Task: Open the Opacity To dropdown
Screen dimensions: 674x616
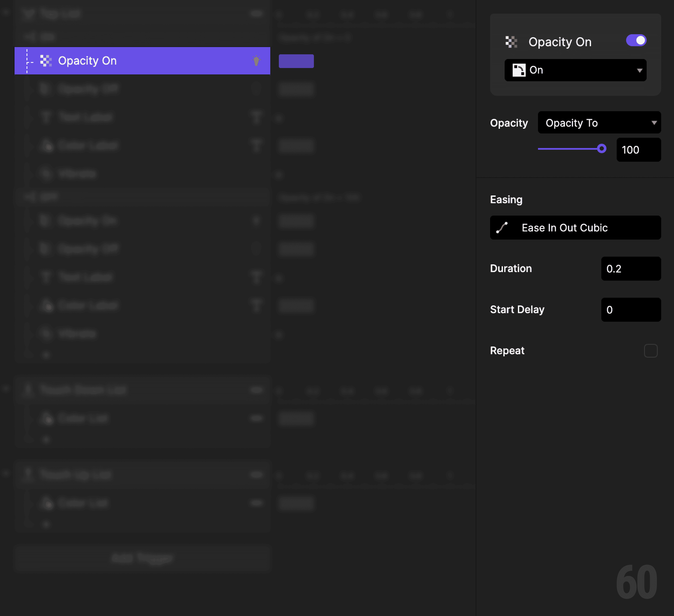Action: coord(599,122)
